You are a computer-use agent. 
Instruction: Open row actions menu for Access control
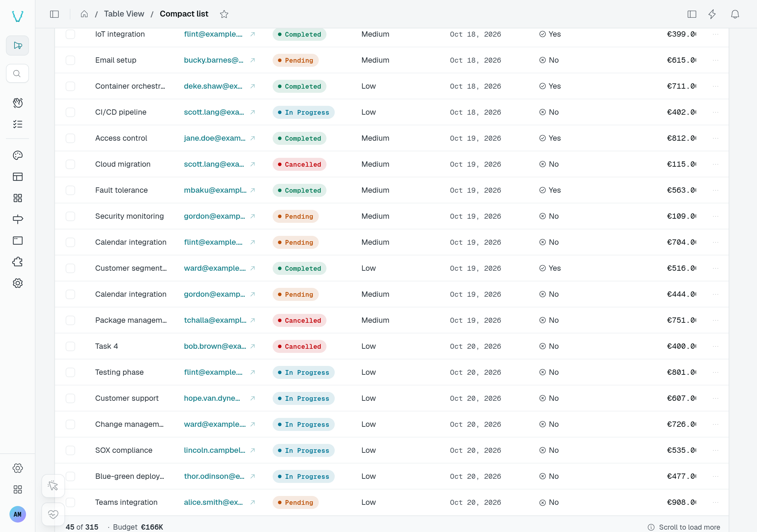(716, 138)
